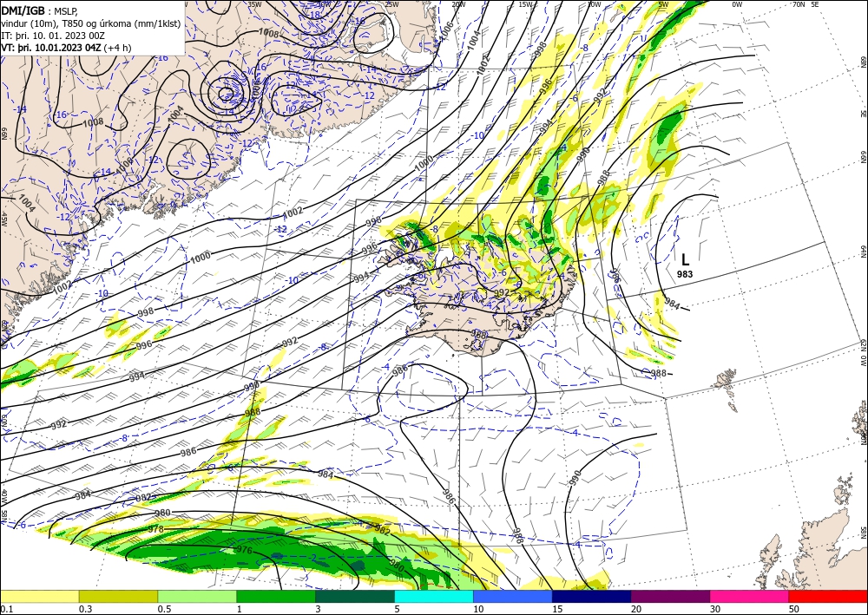Click the 'IT: þri. 10. 01. 2023 00Z' line
This screenshot has height=615, width=868.
(x=53, y=36)
